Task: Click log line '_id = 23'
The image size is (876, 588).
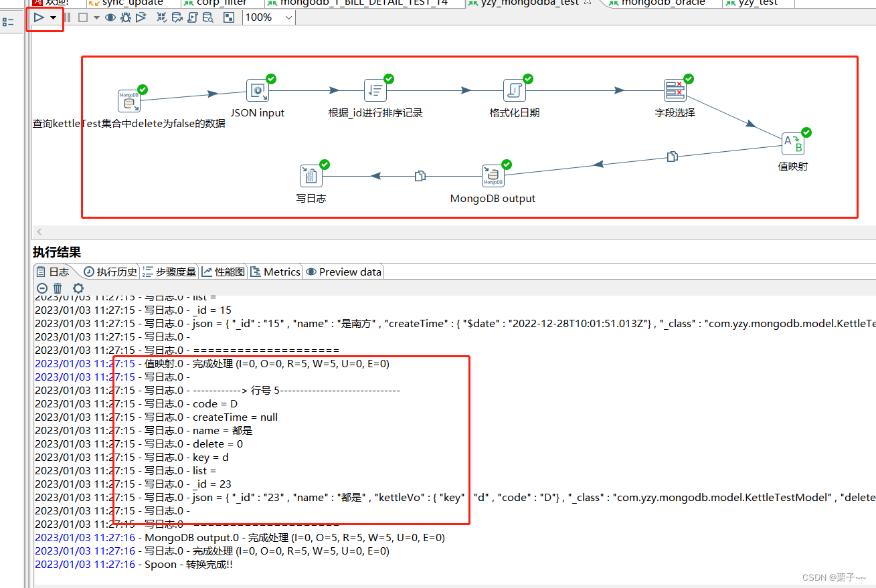Action: tap(133, 484)
